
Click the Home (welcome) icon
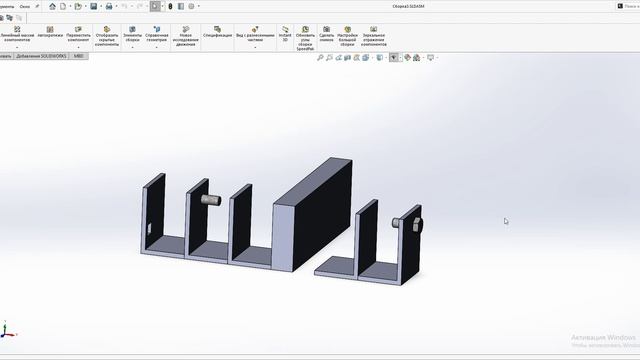pos(52,6)
